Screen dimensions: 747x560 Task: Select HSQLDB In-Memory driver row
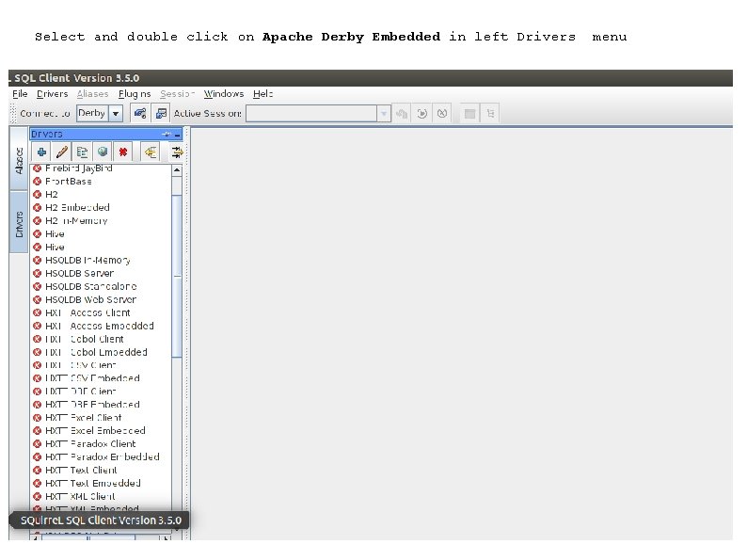point(101,260)
